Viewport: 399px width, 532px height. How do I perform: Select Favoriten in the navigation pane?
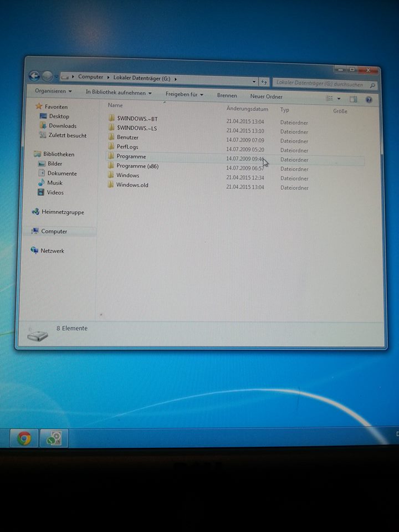56,106
